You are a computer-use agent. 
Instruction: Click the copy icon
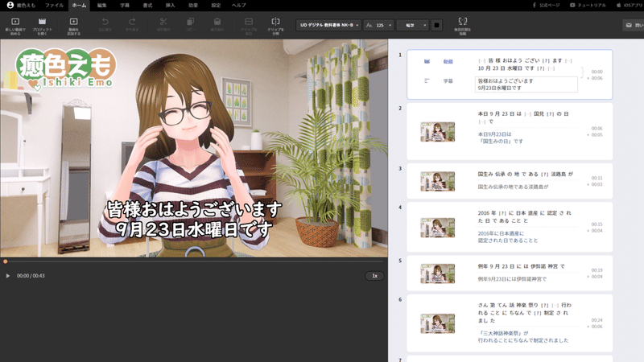click(190, 22)
